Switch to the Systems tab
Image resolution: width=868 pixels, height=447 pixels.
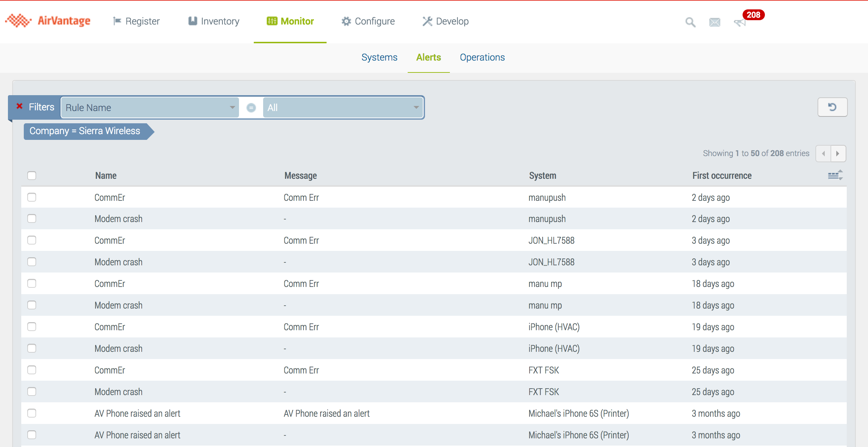[x=379, y=57]
